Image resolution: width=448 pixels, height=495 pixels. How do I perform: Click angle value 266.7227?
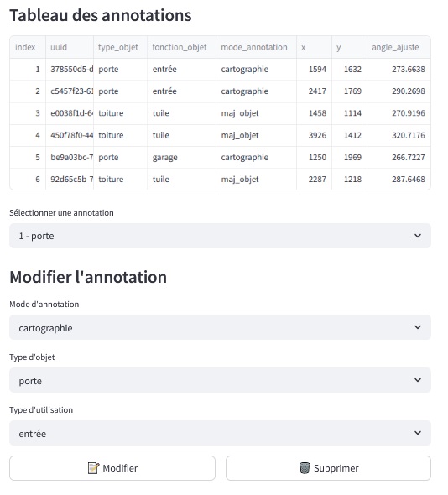399,157
